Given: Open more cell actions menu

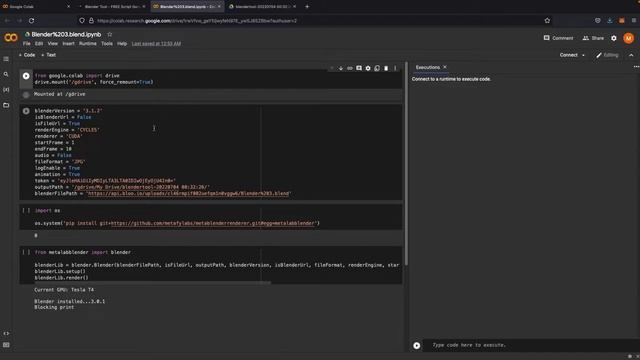Looking at the screenshot, I should [395, 68].
